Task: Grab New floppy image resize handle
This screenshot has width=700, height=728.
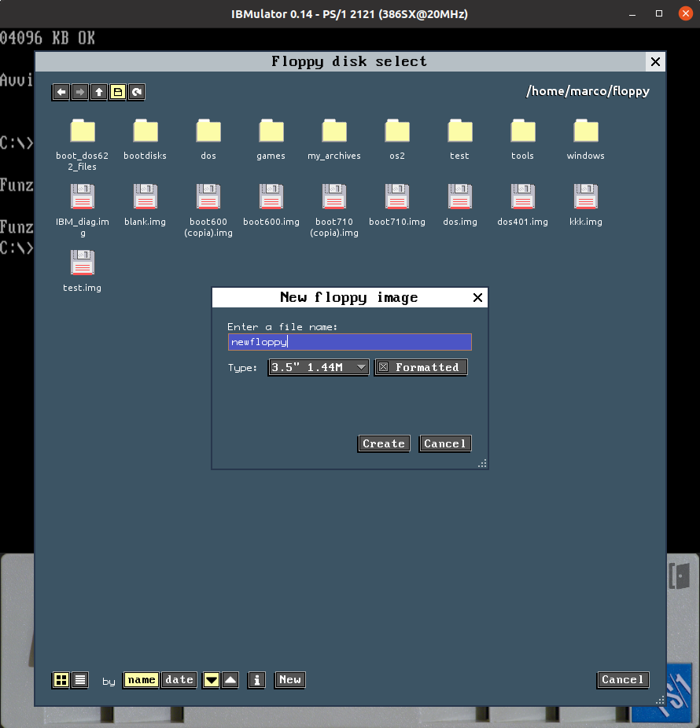Action: tap(483, 463)
